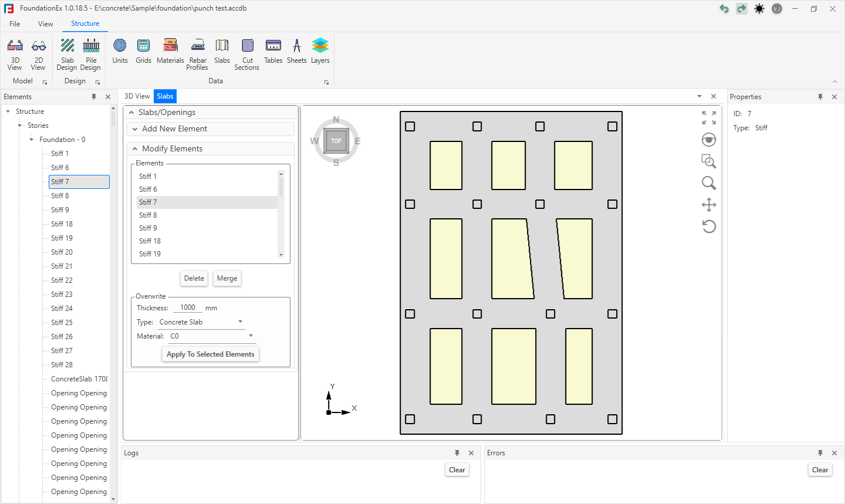Open the Pile Design tool
The width and height of the screenshot is (845, 504).
pos(91,54)
